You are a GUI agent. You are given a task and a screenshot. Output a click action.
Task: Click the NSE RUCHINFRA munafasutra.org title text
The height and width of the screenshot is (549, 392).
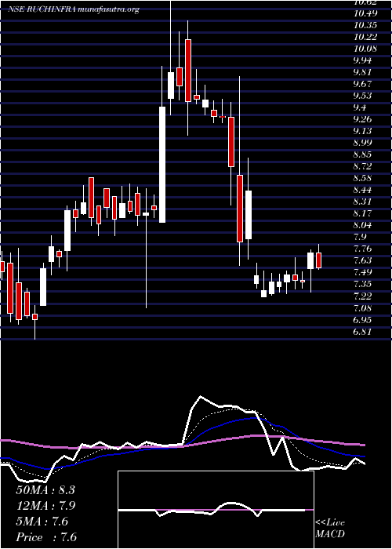click(x=74, y=9)
